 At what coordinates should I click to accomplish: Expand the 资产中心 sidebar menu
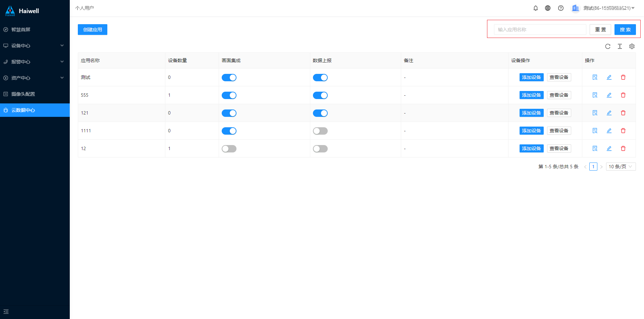click(x=35, y=78)
